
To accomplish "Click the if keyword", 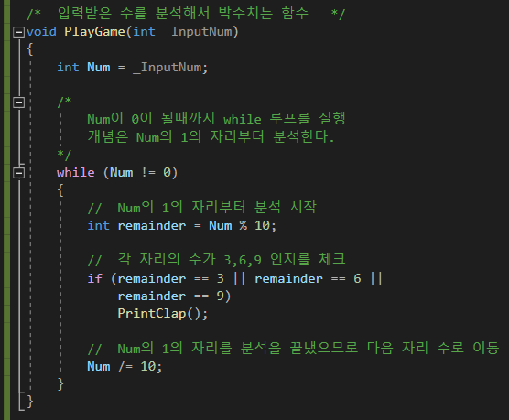I will point(95,278).
